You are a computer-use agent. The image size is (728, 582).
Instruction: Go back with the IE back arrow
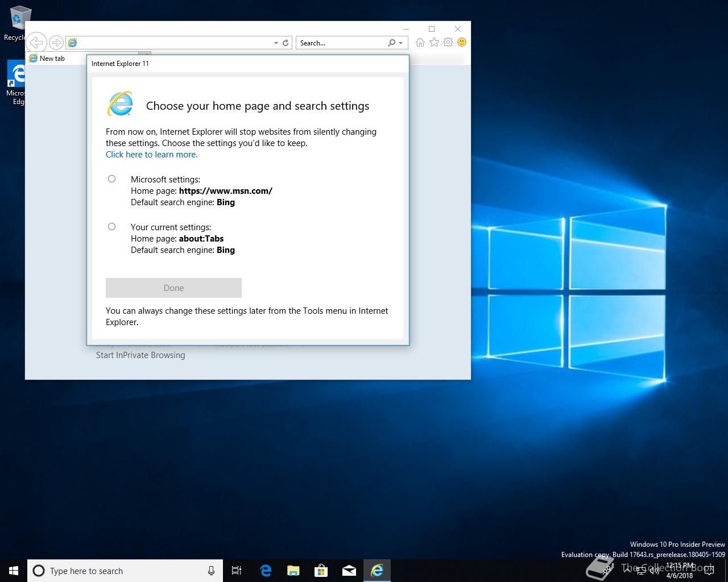[x=36, y=42]
